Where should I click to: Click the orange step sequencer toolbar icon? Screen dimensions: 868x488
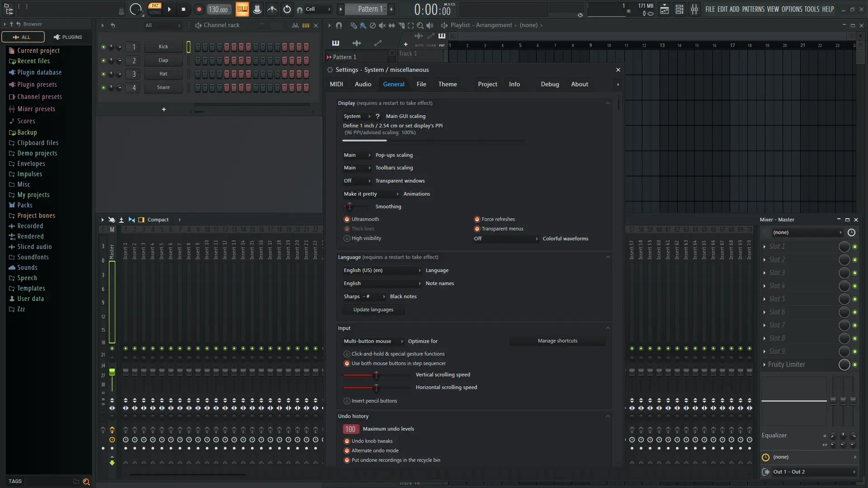point(242,9)
